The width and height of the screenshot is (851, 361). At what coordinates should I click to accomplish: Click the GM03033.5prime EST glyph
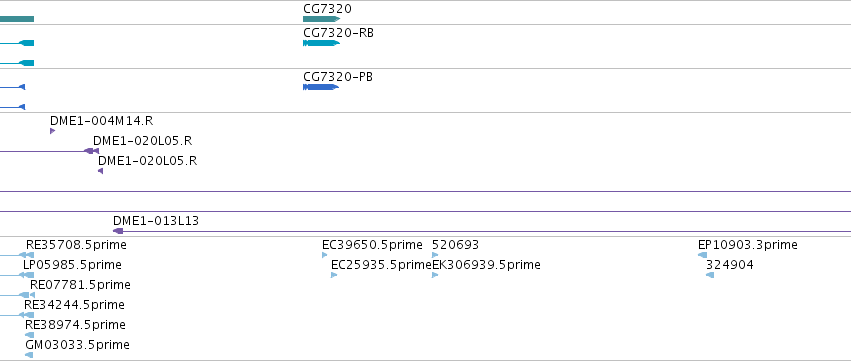(x=29, y=355)
